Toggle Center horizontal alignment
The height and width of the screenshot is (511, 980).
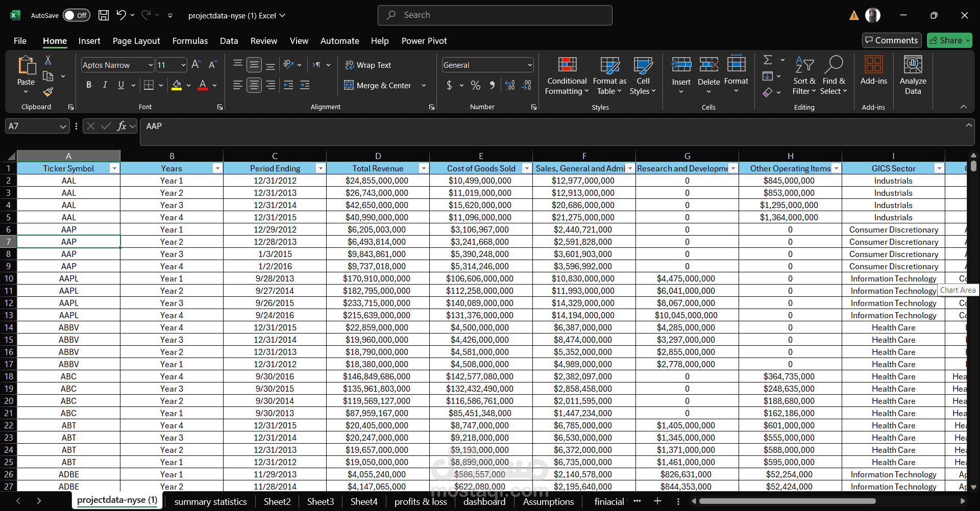click(254, 85)
